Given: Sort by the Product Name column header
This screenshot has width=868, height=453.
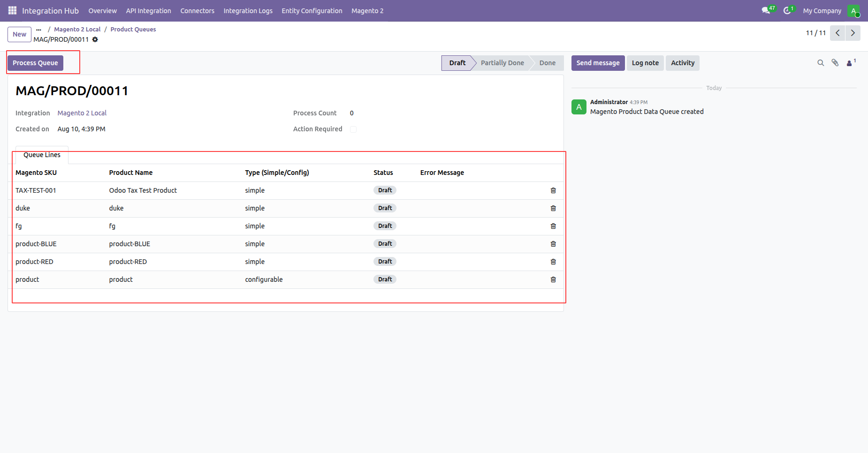Looking at the screenshot, I should pyautogui.click(x=131, y=173).
